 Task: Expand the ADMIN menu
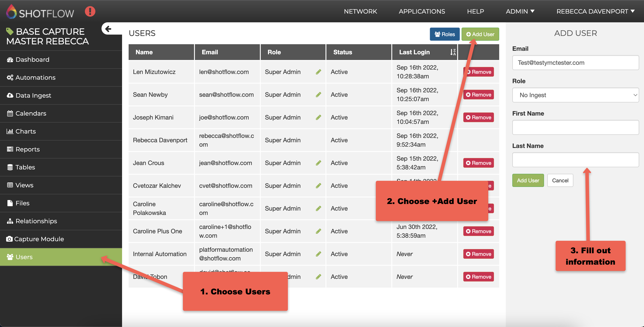click(x=520, y=12)
